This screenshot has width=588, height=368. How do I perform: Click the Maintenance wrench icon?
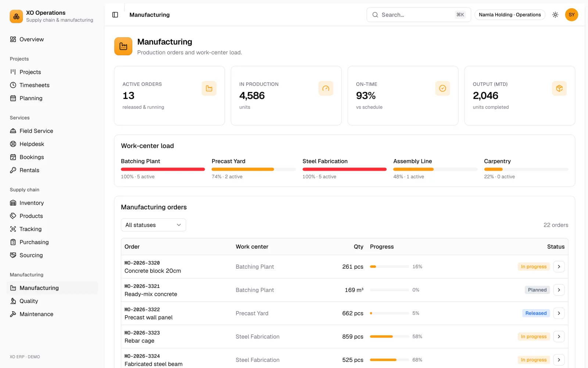[x=13, y=314]
